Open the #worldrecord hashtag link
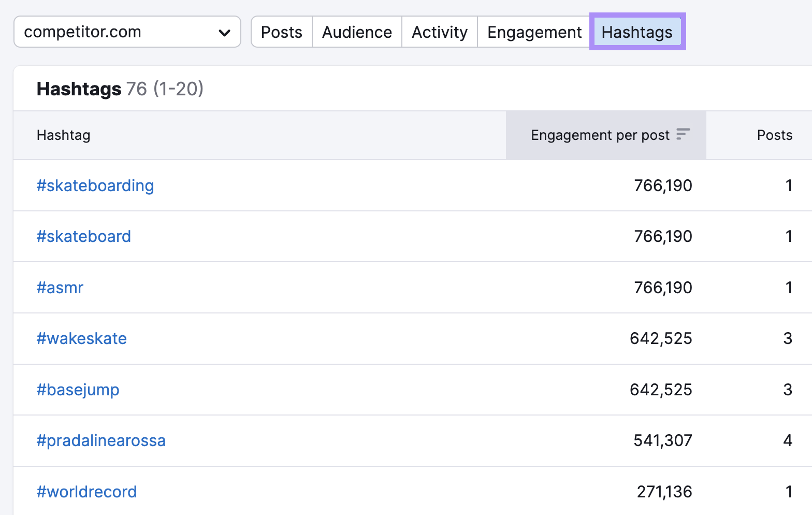This screenshot has width=812, height=515. [x=86, y=492]
